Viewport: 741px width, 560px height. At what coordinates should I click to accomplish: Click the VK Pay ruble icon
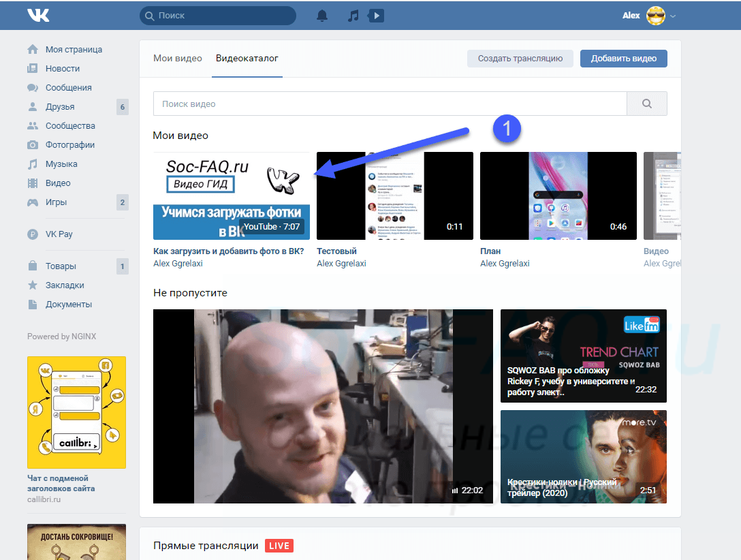click(x=33, y=234)
